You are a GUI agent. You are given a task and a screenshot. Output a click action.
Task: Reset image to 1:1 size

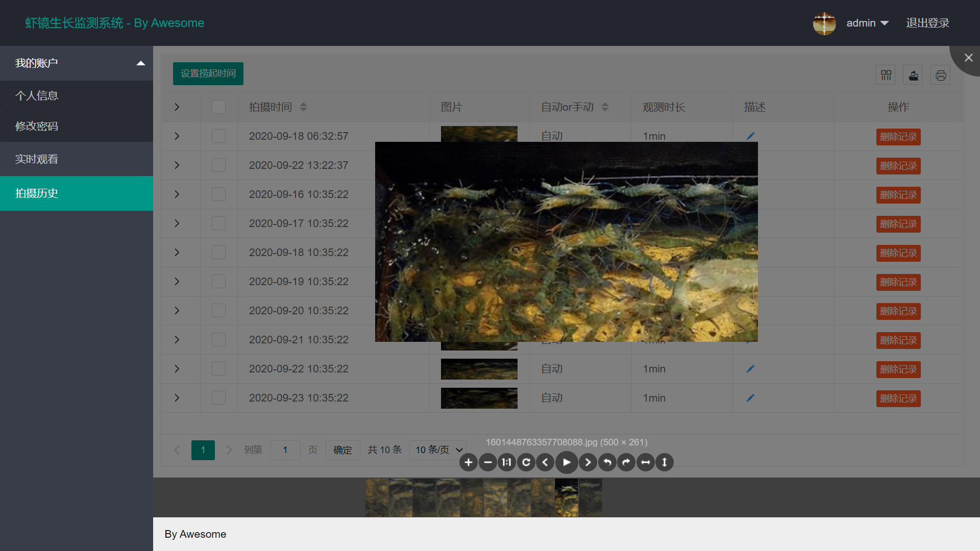506,462
